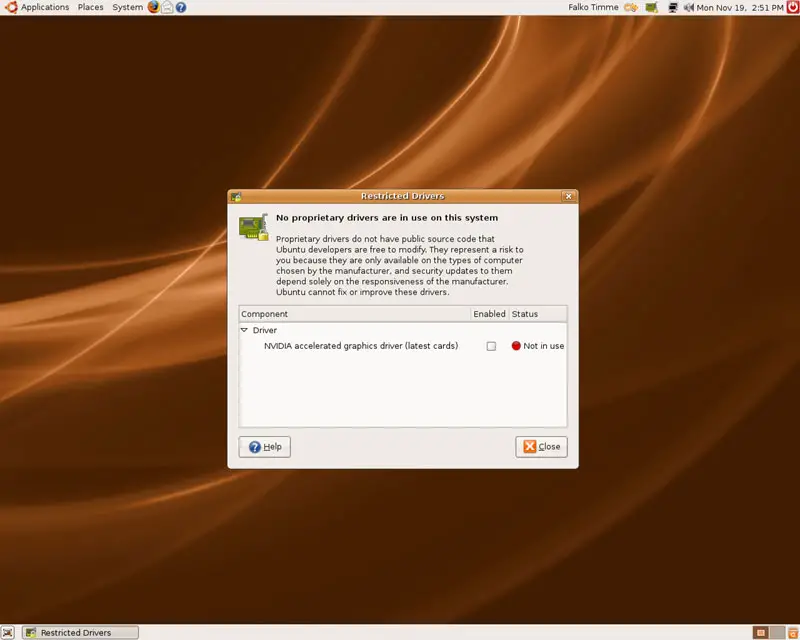Sort by the Enabled column header
This screenshot has width=800, height=640.
pos(489,314)
